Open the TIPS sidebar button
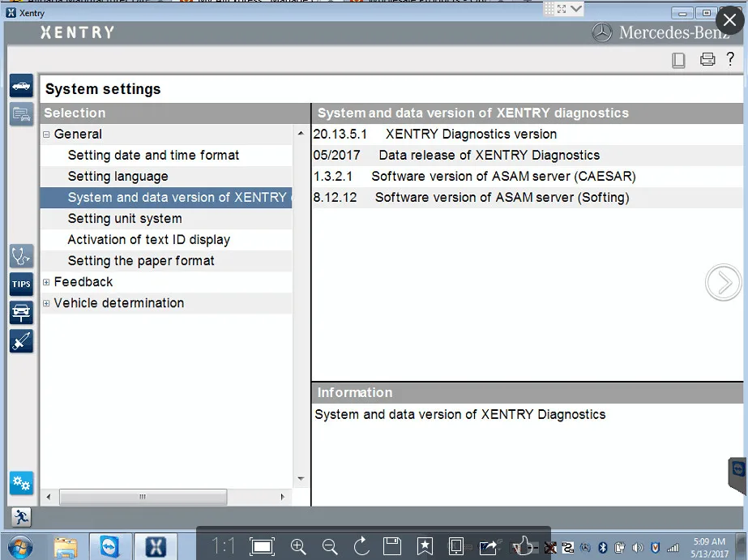 click(x=21, y=284)
